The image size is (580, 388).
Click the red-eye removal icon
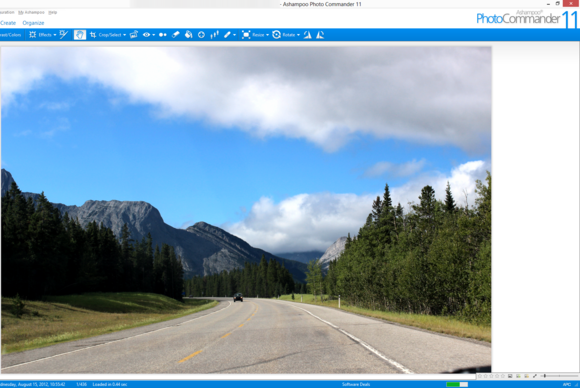tap(163, 35)
